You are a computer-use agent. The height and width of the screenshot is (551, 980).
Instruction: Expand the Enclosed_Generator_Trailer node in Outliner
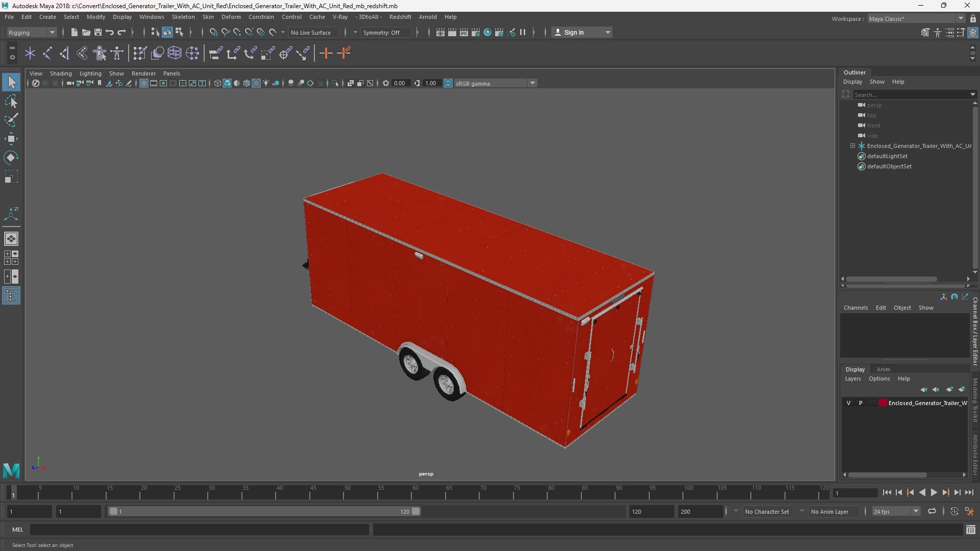(852, 146)
